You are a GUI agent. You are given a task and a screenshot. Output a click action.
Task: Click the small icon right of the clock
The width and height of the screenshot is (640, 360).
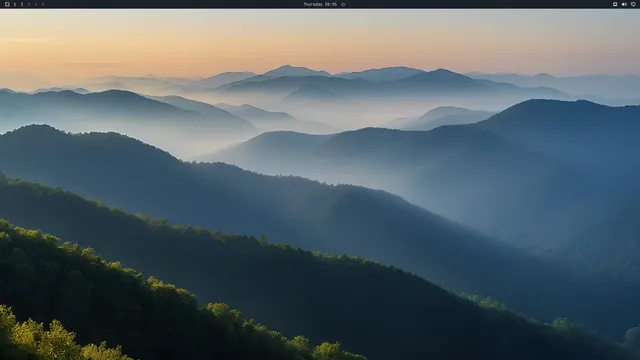[343, 4]
